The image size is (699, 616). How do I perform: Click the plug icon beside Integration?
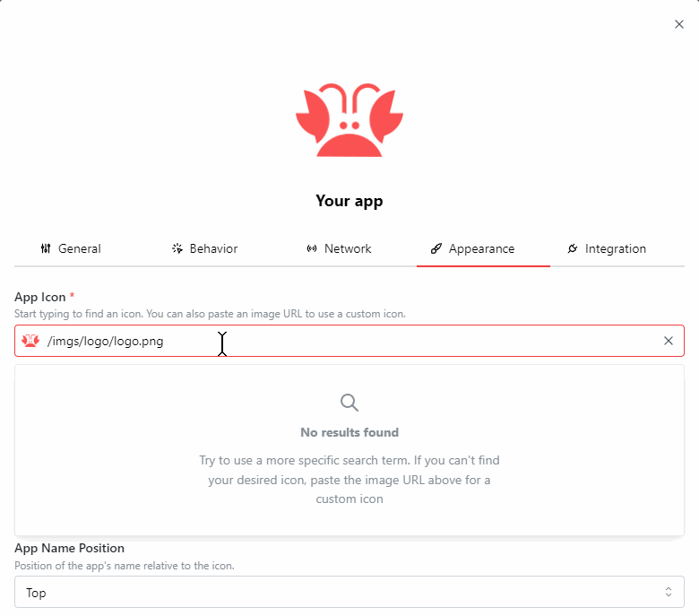tap(573, 248)
